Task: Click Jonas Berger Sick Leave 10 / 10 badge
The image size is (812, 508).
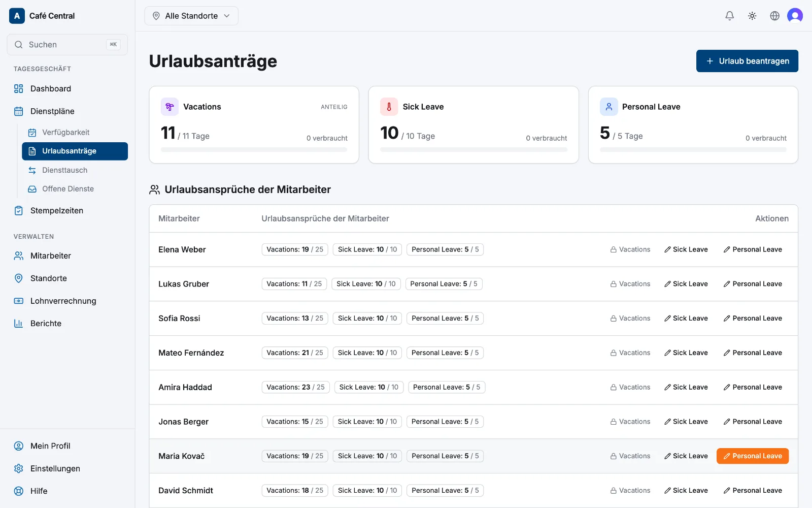Action: tap(367, 422)
